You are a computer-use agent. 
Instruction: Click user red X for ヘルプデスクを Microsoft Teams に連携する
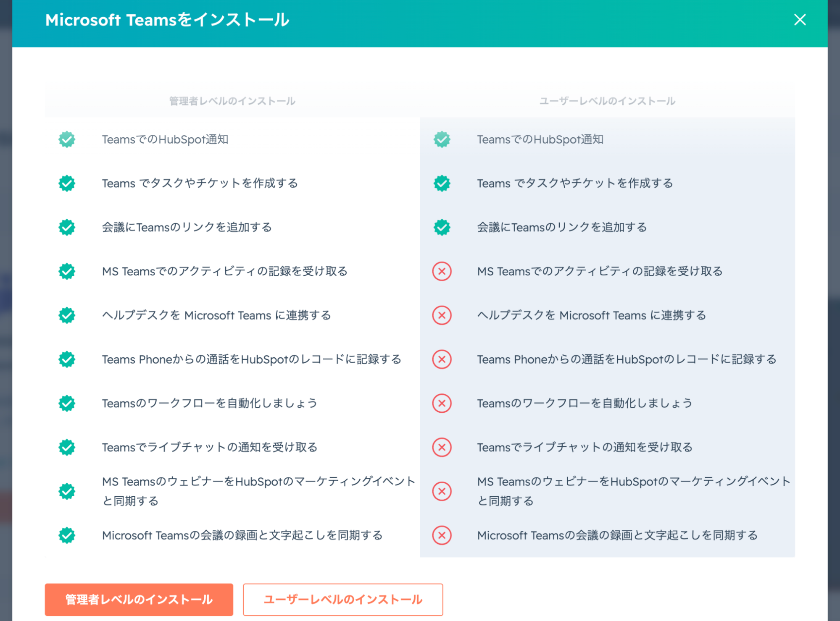pyautogui.click(x=442, y=315)
